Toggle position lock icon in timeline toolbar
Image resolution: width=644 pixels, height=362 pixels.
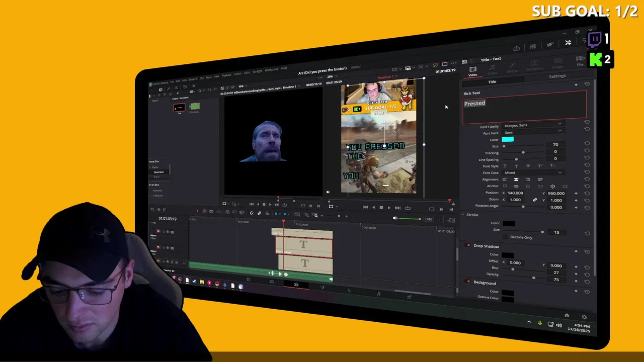[267, 213]
